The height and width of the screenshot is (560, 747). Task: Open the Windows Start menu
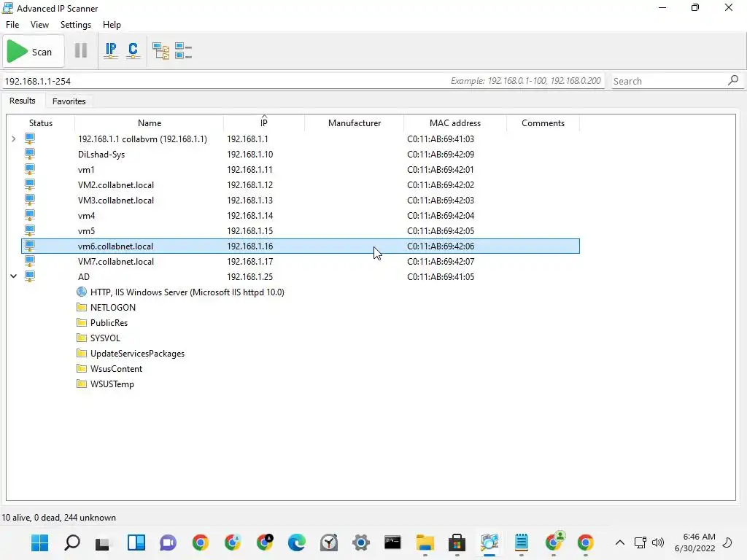pyautogui.click(x=39, y=542)
